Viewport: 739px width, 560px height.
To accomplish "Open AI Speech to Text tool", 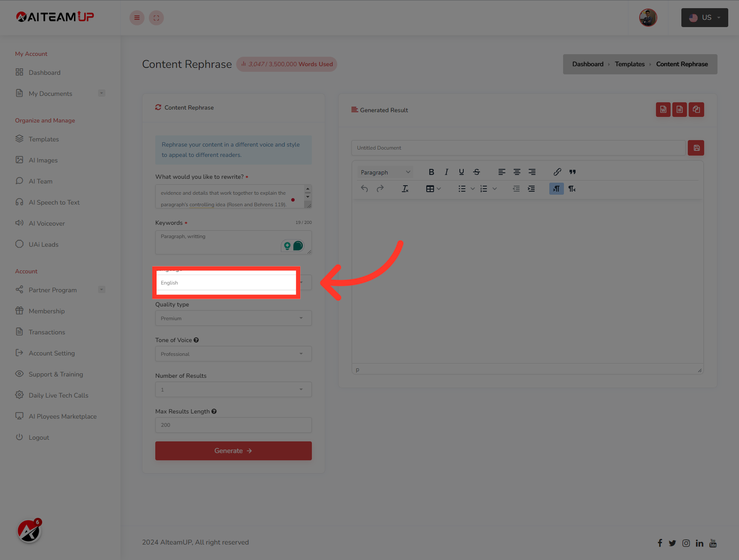I will [x=54, y=202].
